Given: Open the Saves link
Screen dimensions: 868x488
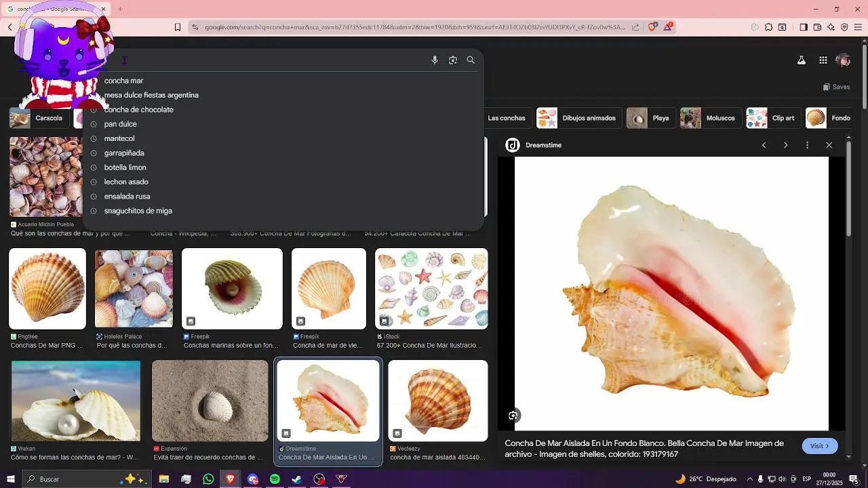Looking at the screenshot, I should 836,87.
